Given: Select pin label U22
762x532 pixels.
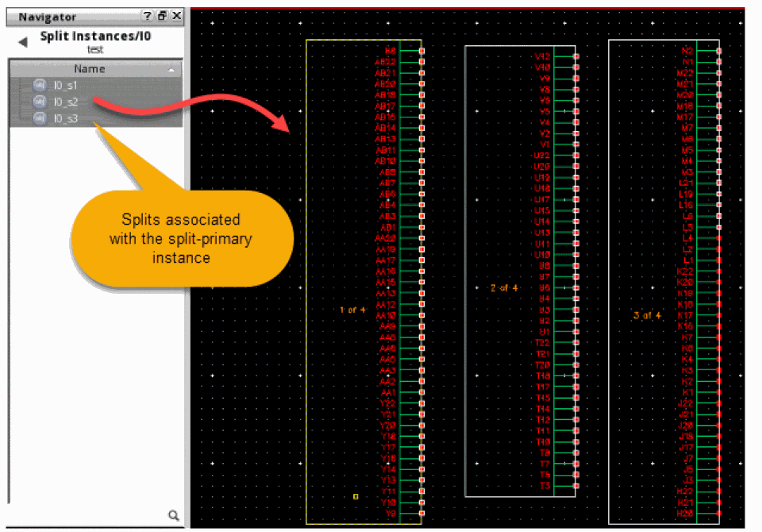Looking at the screenshot, I should click(542, 156).
